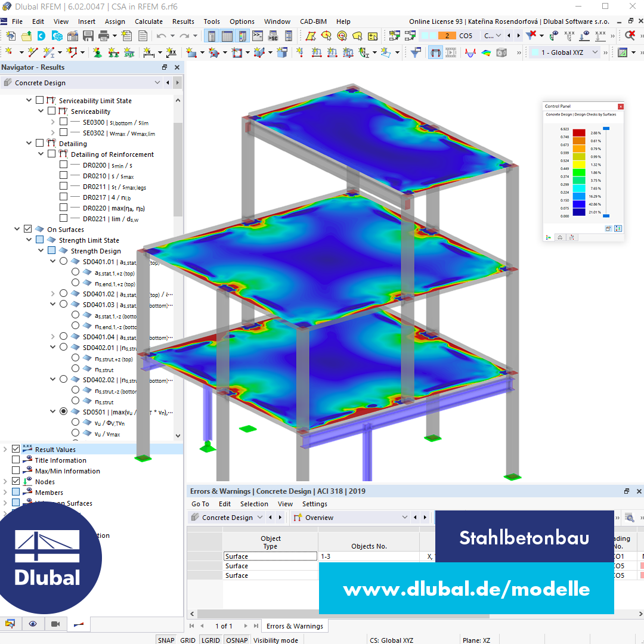
Task: Toggle the Navigator panel icon in toolbar
Action: click(212, 36)
